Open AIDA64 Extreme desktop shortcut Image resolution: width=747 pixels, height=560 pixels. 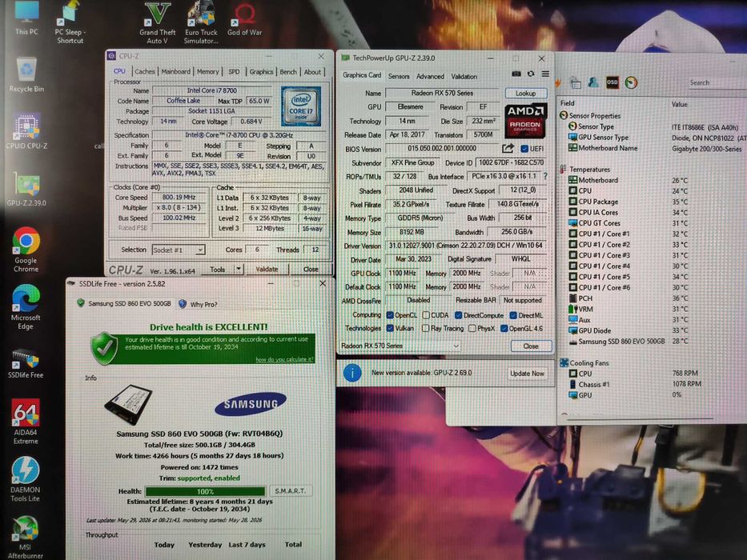pos(26,422)
